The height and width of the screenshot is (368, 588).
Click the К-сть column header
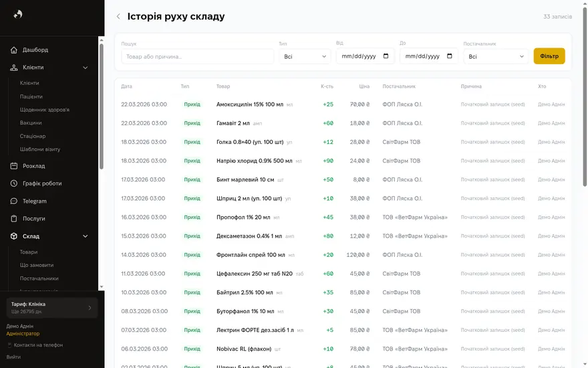click(x=327, y=86)
